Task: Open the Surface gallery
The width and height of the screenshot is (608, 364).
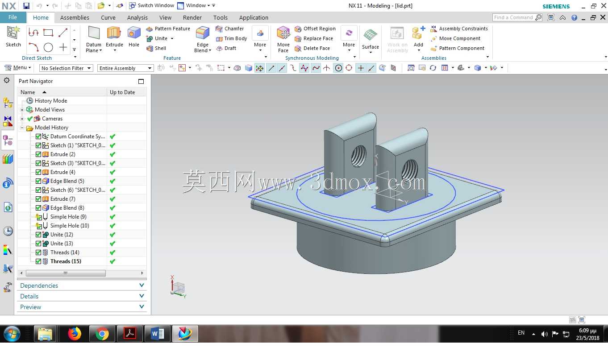Action: tap(371, 40)
